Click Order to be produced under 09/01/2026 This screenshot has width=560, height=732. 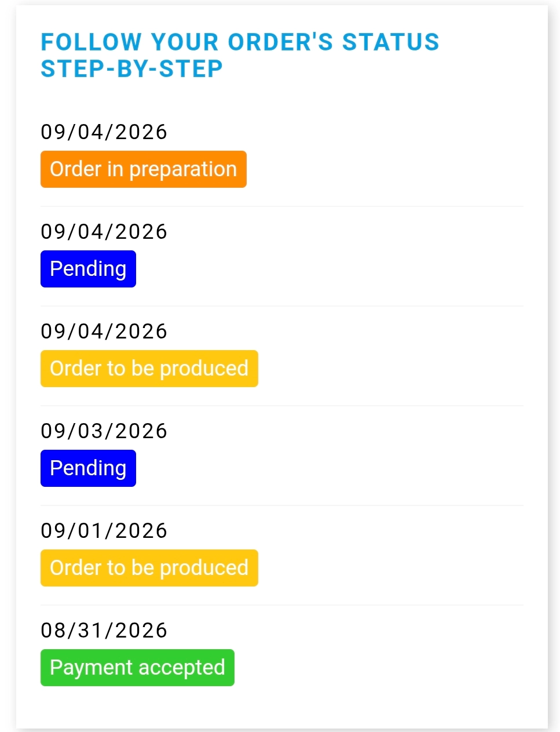[x=149, y=568]
